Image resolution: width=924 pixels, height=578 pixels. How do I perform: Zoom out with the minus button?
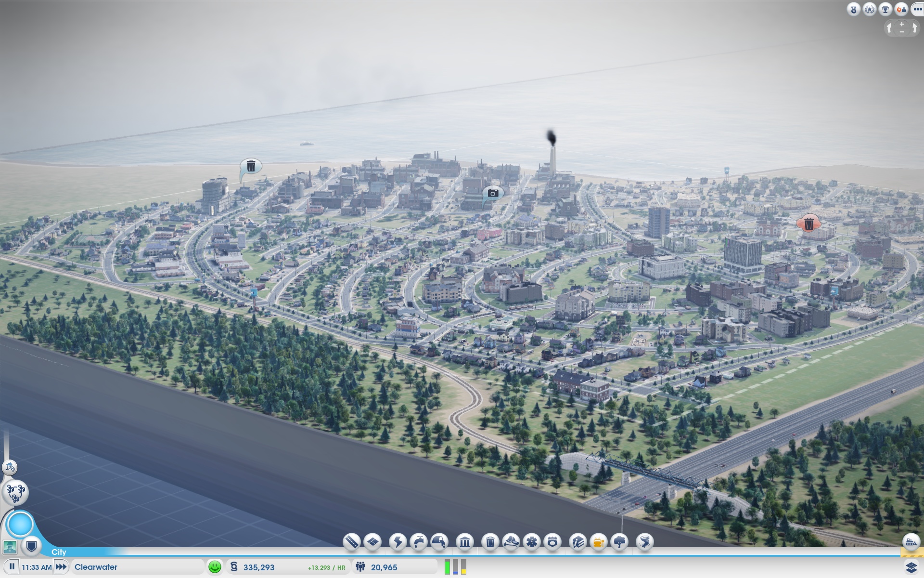[902, 32]
